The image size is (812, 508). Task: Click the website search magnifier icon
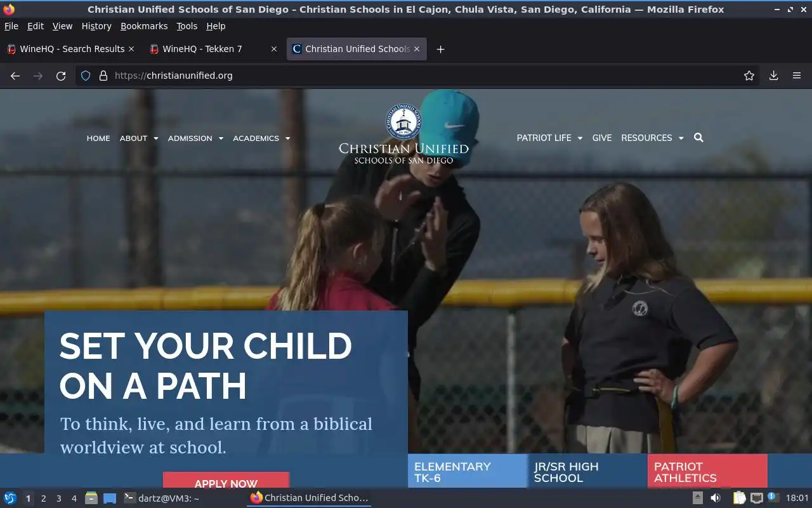698,138
